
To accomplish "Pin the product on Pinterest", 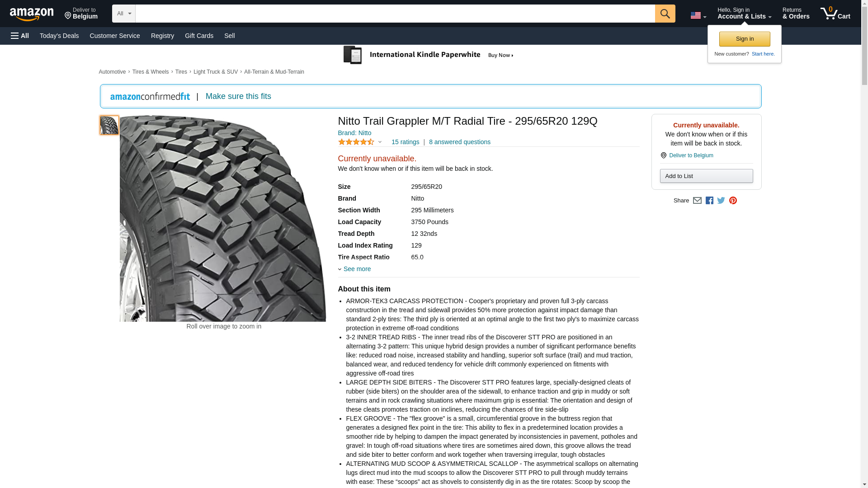I will click(x=733, y=201).
